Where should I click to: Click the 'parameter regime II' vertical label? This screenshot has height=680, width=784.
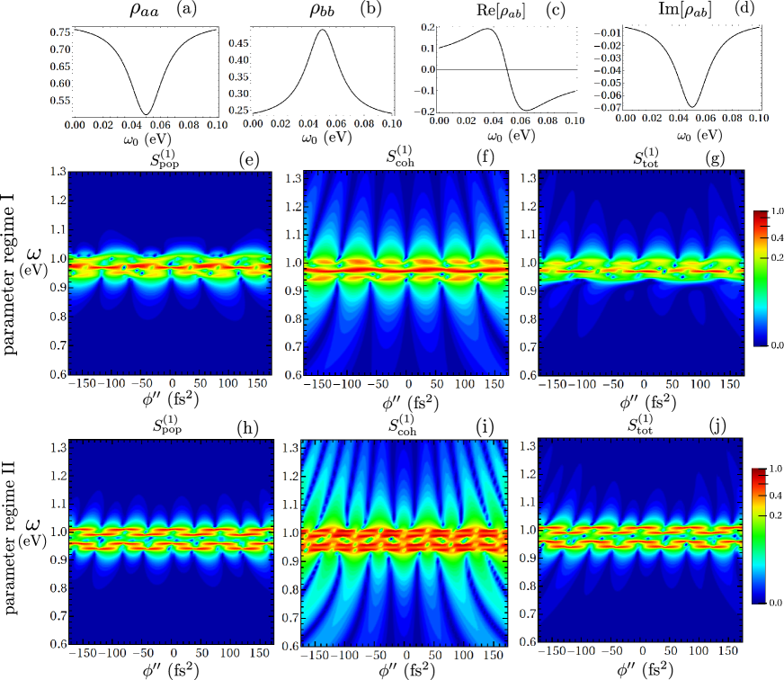pos(10,538)
